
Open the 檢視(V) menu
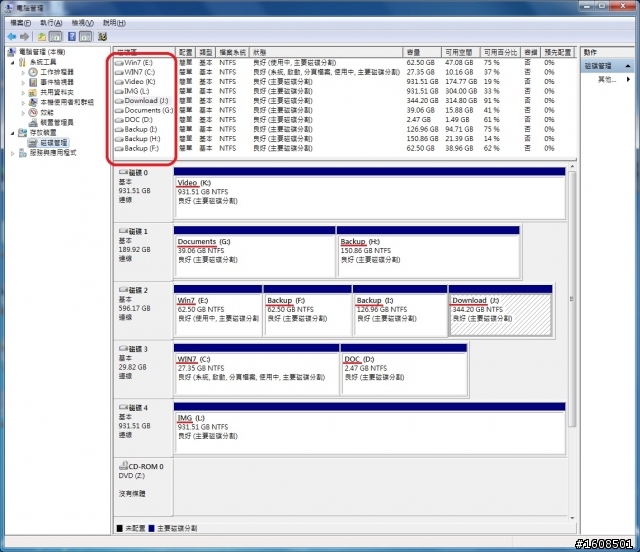tap(82, 23)
